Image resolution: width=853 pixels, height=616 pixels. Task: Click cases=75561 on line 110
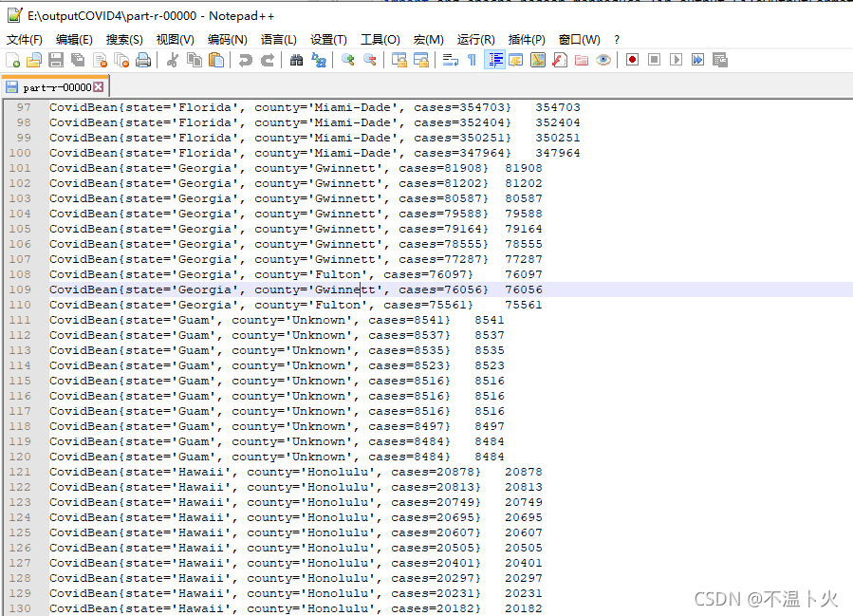pyautogui.click(x=424, y=305)
